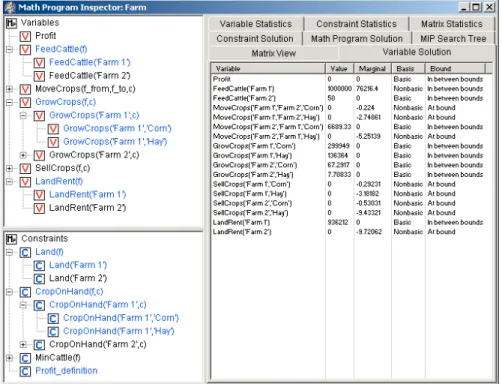Select the SellCrops(f,c) variable label
The height and width of the screenshot is (384, 502).
click(63, 168)
